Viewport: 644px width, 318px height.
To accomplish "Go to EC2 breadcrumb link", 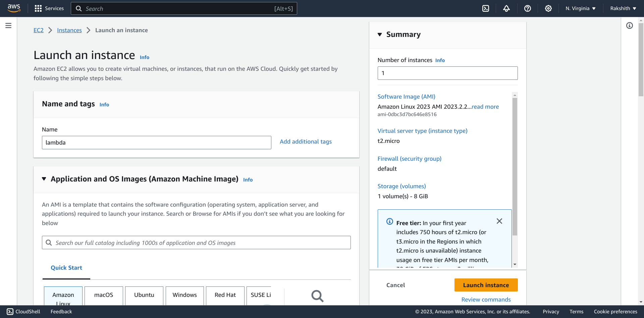I will (x=39, y=30).
